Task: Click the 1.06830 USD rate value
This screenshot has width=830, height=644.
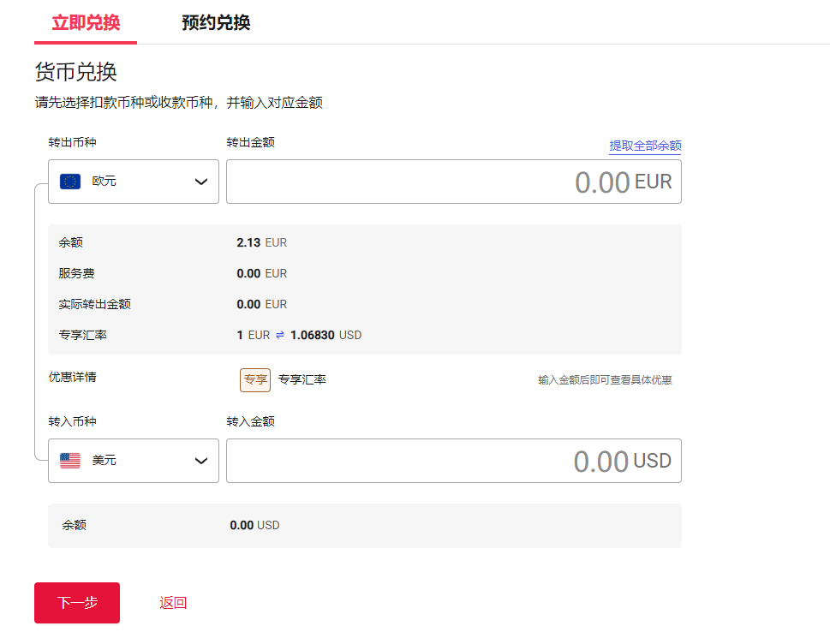Action: [325, 335]
